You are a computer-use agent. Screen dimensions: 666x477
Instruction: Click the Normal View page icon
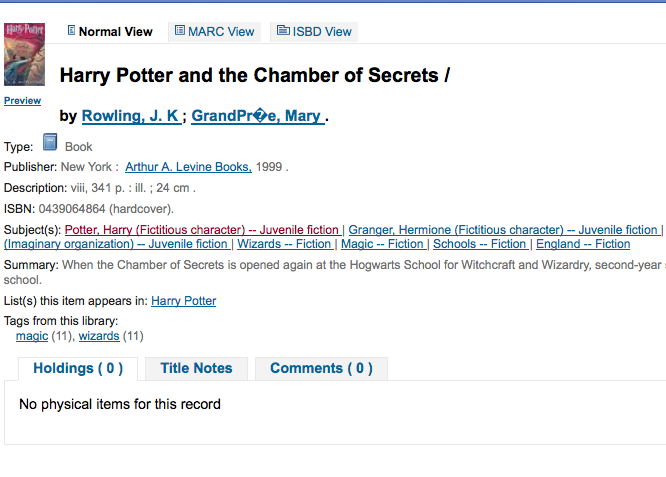(x=71, y=31)
